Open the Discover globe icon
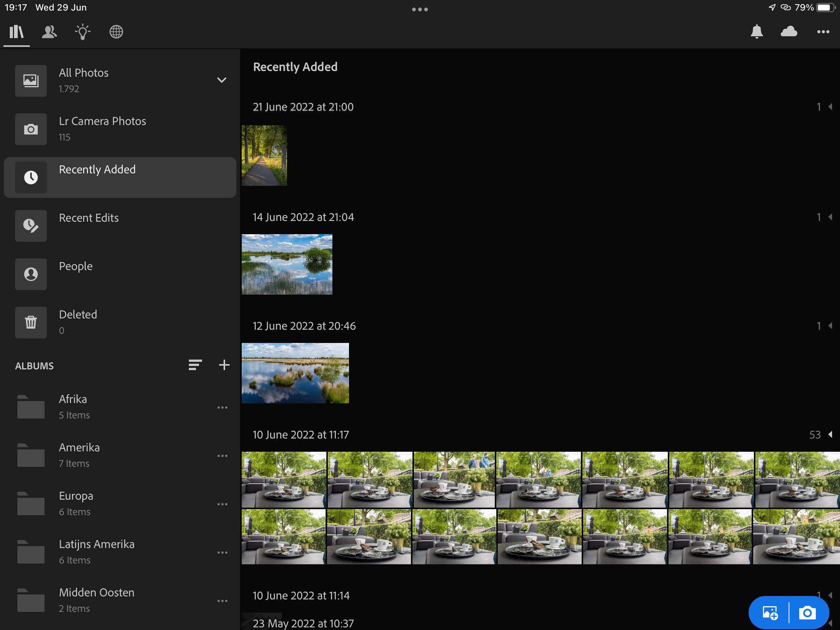This screenshot has height=630, width=840. tap(116, 32)
